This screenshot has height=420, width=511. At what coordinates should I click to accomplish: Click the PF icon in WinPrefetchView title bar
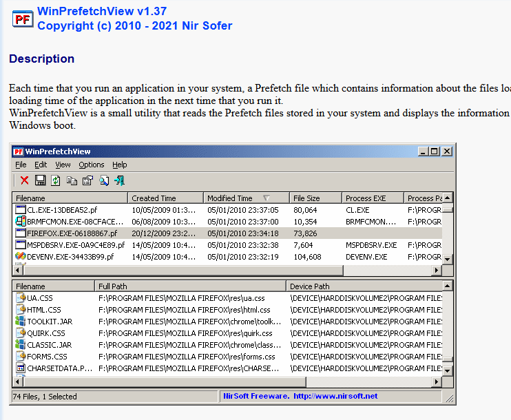[19, 151]
